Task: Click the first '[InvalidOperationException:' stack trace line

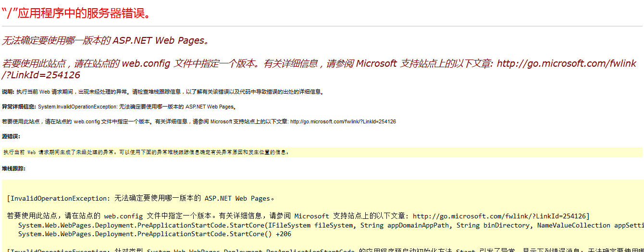Action: pos(140,198)
